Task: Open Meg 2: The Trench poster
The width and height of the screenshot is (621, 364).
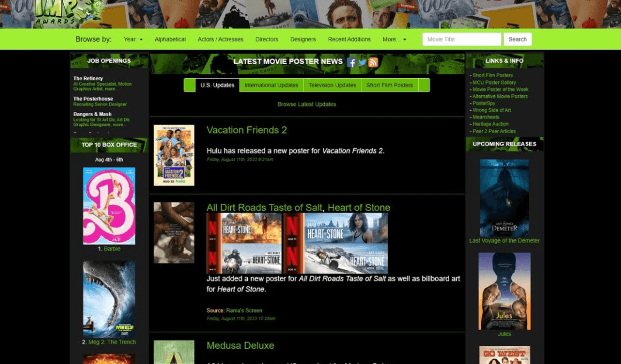Action: coord(109,299)
